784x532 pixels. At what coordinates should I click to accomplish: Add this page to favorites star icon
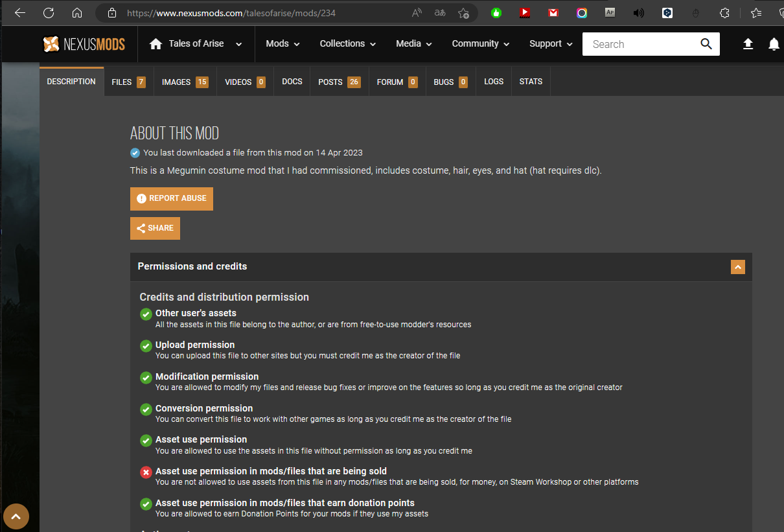click(463, 12)
